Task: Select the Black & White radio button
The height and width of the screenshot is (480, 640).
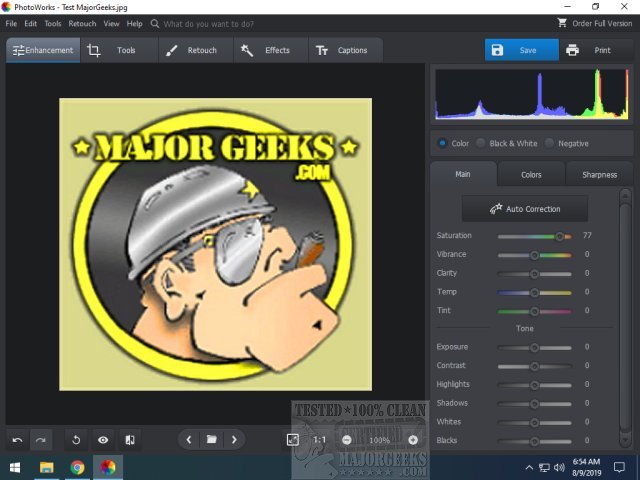Action: (x=481, y=143)
